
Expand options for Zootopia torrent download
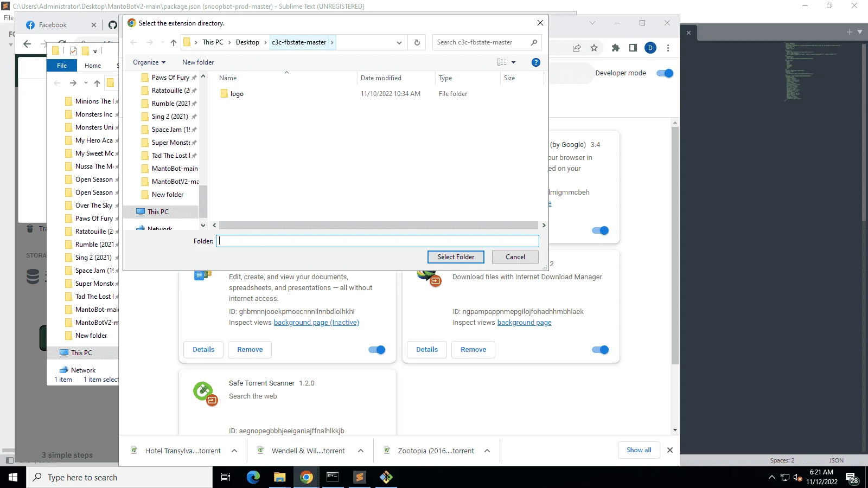[x=487, y=451]
